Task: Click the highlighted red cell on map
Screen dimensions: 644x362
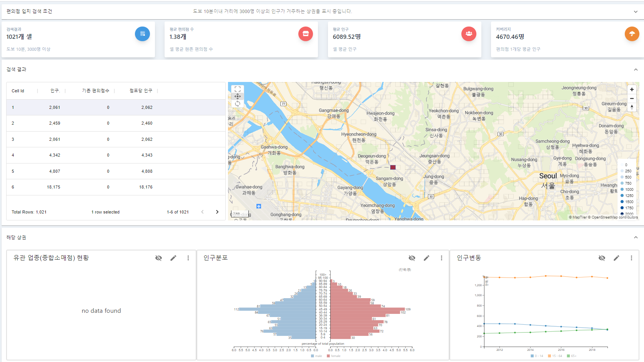Action: (x=393, y=167)
